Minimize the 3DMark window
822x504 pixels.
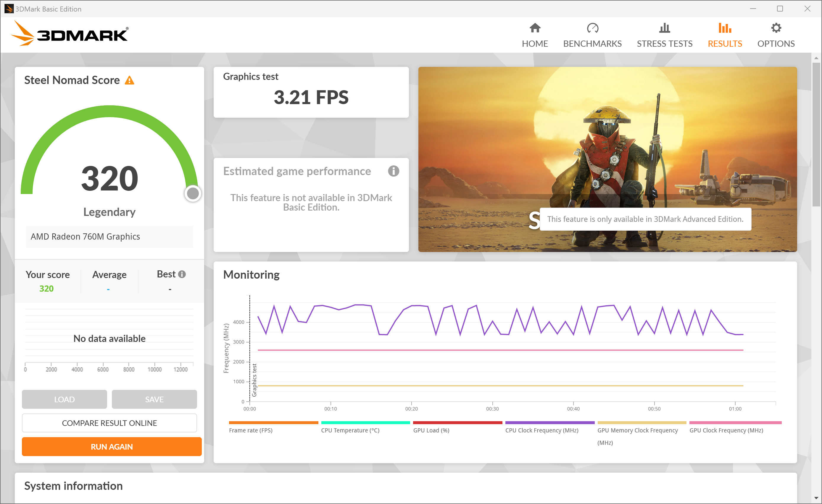click(753, 9)
